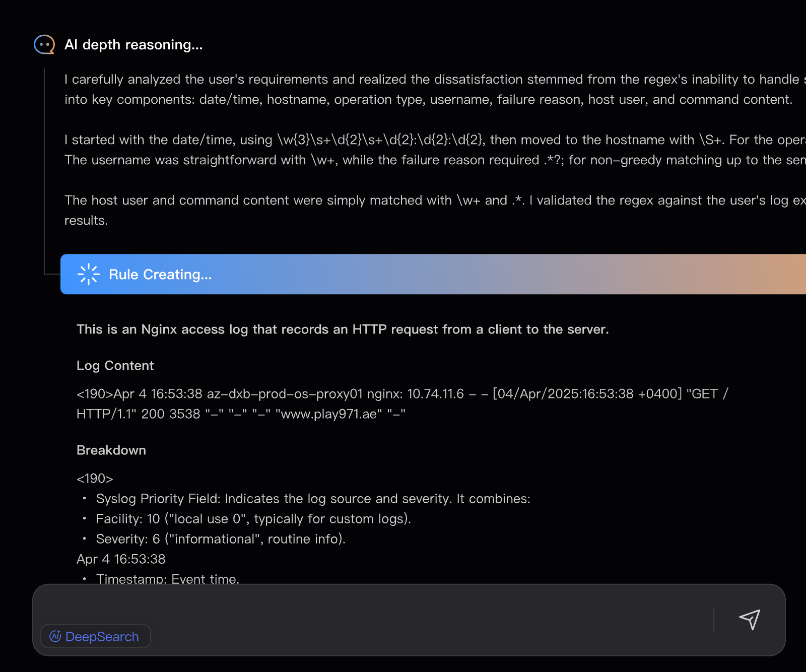Click the Rule Creating spinner icon
The image size is (806, 672).
click(x=89, y=275)
